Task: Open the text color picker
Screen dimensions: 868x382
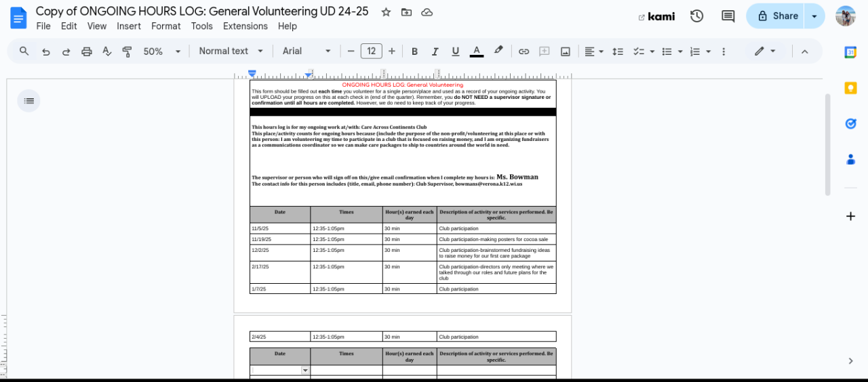Action: (477, 51)
